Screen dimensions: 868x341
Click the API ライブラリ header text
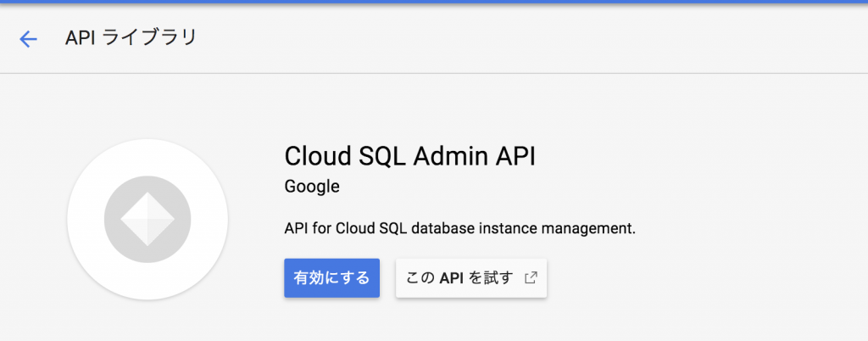[x=131, y=38]
